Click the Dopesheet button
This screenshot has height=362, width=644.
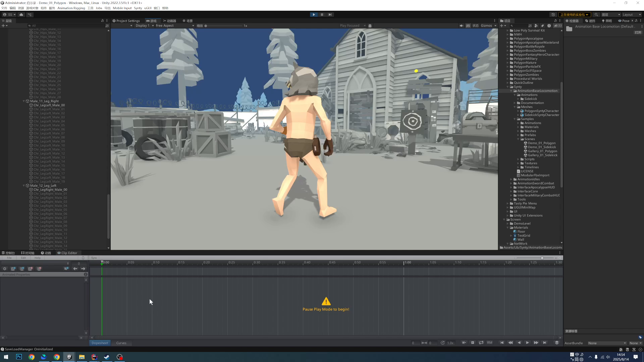click(x=100, y=343)
